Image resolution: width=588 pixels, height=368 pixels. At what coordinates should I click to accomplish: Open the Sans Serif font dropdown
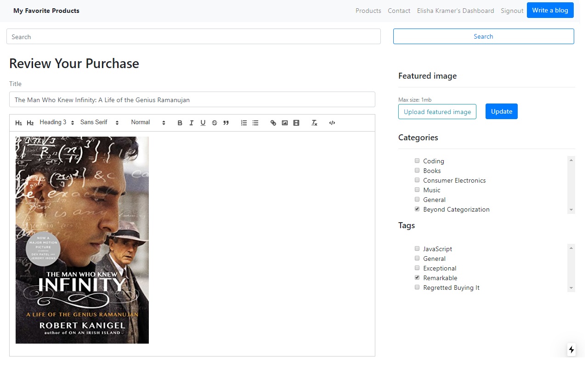[99, 122]
